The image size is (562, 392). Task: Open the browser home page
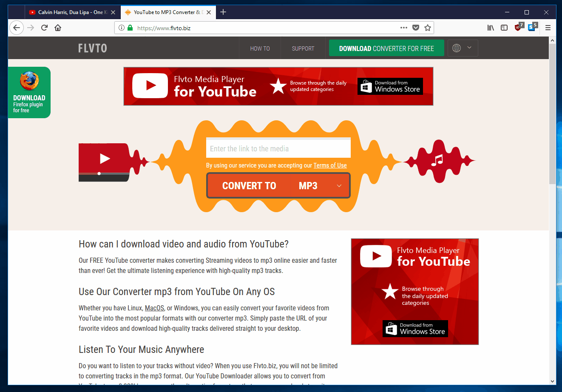tap(58, 28)
